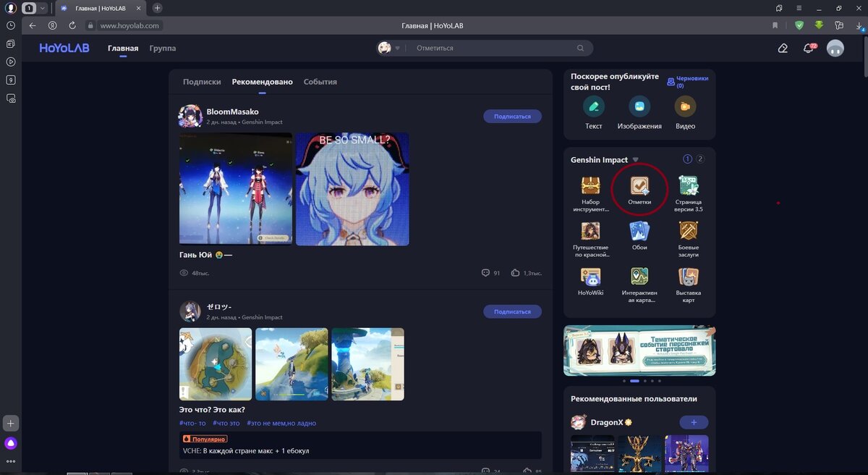Click the Yandex home icon in toolbar
868x475 pixels.
[x=52, y=25]
